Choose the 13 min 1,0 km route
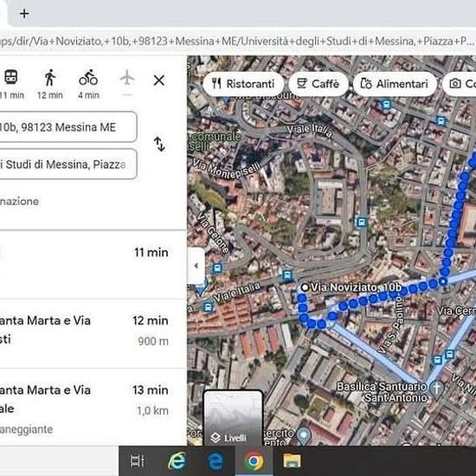This screenshot has height=476, width=476. tap(93, 407)
